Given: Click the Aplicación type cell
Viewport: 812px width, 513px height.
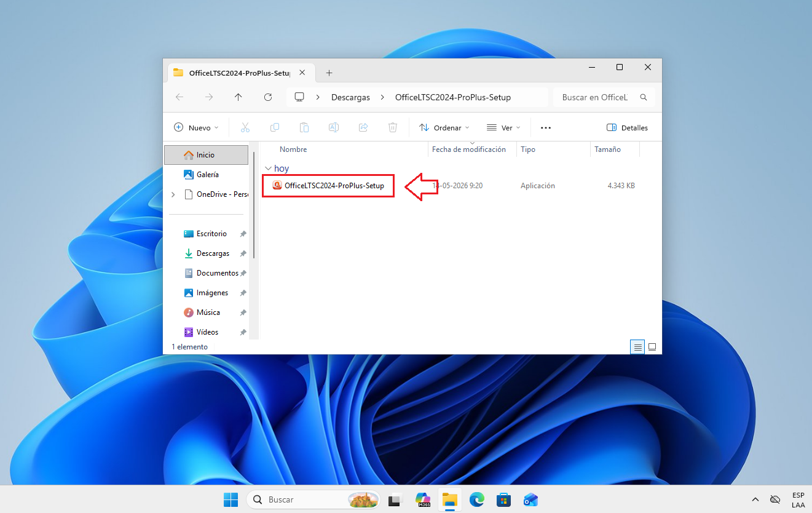Looking at the screenshot, I should 538,186.
